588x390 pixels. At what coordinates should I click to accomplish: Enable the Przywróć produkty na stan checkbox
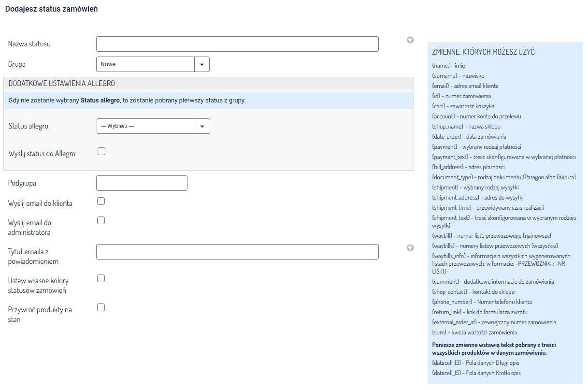[x=101, y=307]
